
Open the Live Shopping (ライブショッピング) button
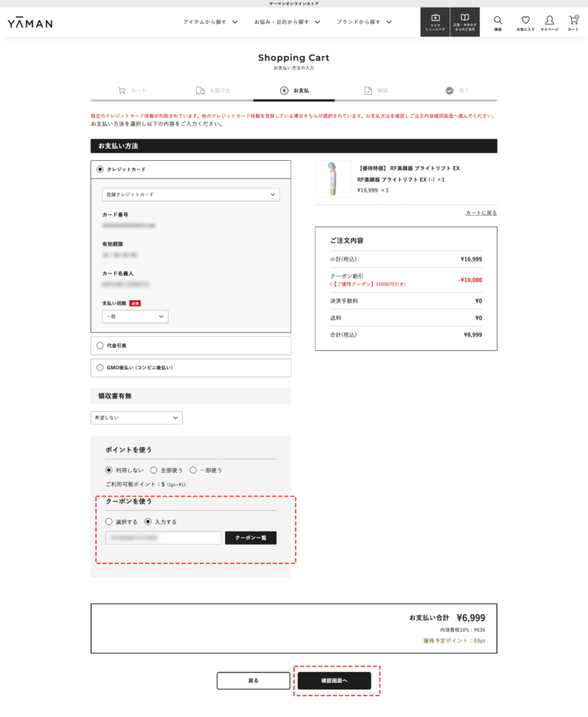(x=435, y=22)
